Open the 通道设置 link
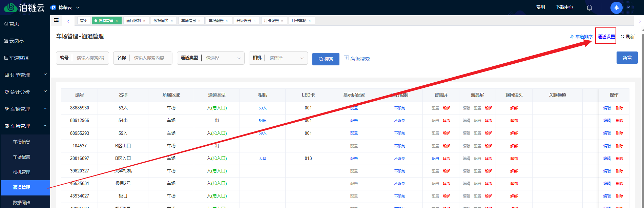This screenshot has height=208, width=644. [606, 37]
